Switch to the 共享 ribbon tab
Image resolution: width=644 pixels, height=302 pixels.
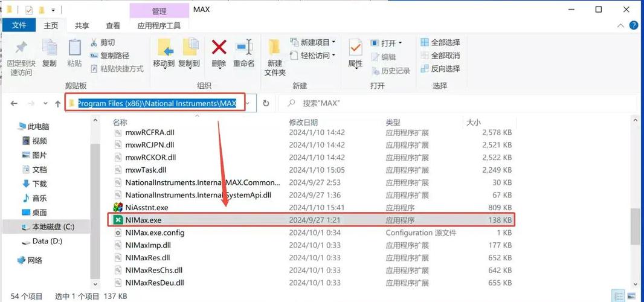(82, 25)
